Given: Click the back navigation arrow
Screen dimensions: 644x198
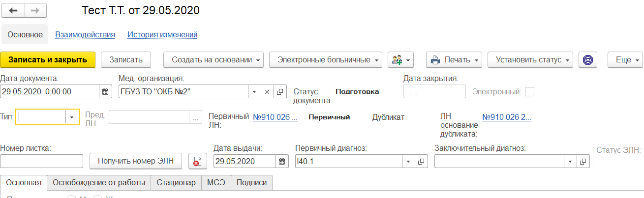Looking at the screenshot, I should (14, 10).
